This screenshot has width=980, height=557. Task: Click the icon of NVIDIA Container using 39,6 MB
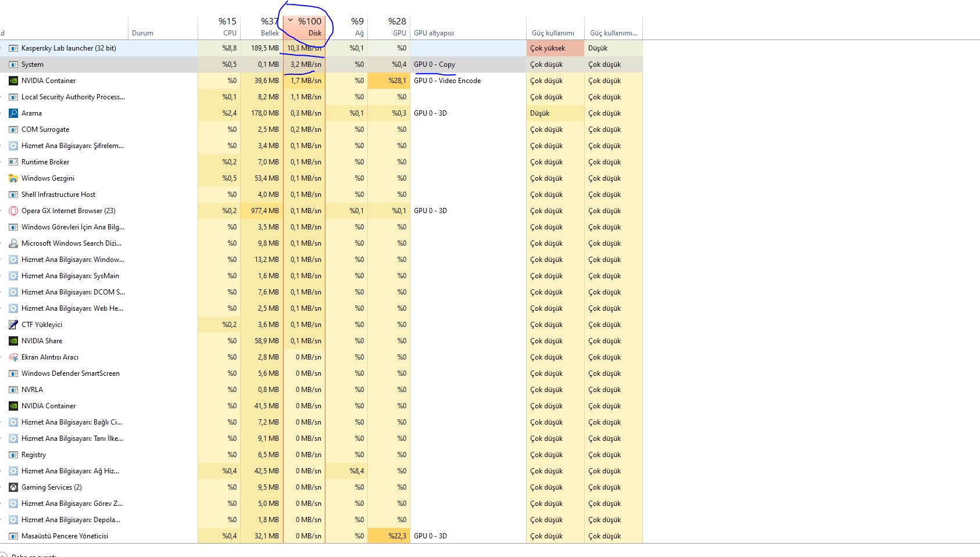tap(13, 81)
